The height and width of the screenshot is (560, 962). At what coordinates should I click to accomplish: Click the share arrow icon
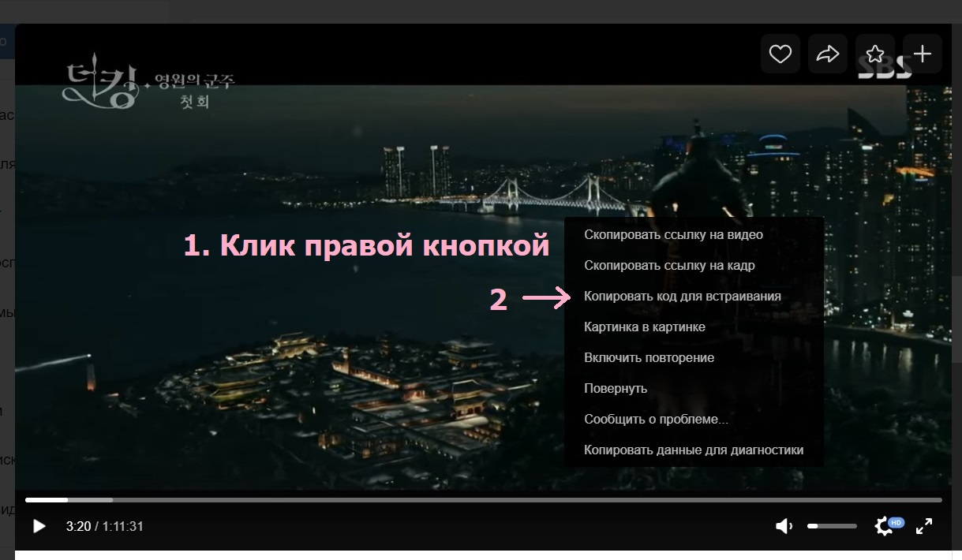pyautogui.click(x=827, y=54)
